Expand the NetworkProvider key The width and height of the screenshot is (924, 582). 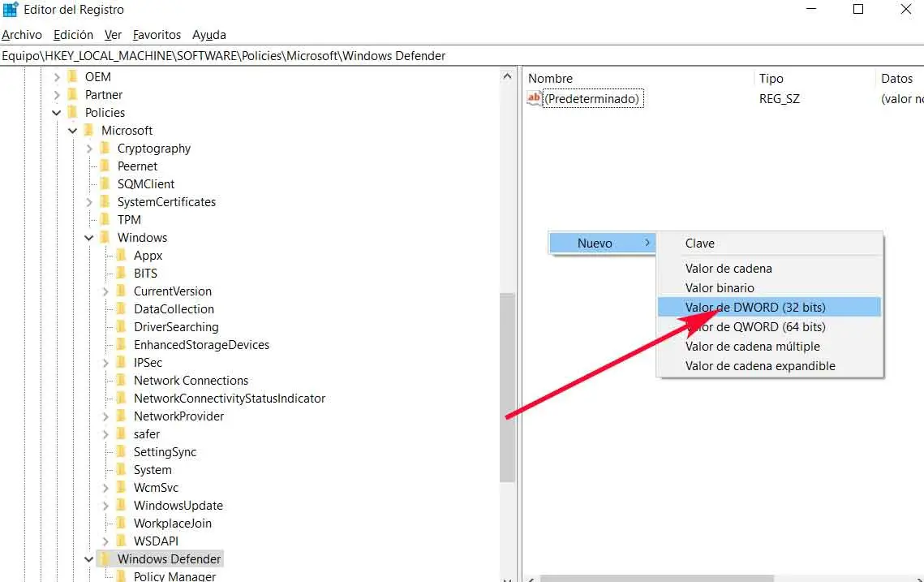[x=105, y=416]
